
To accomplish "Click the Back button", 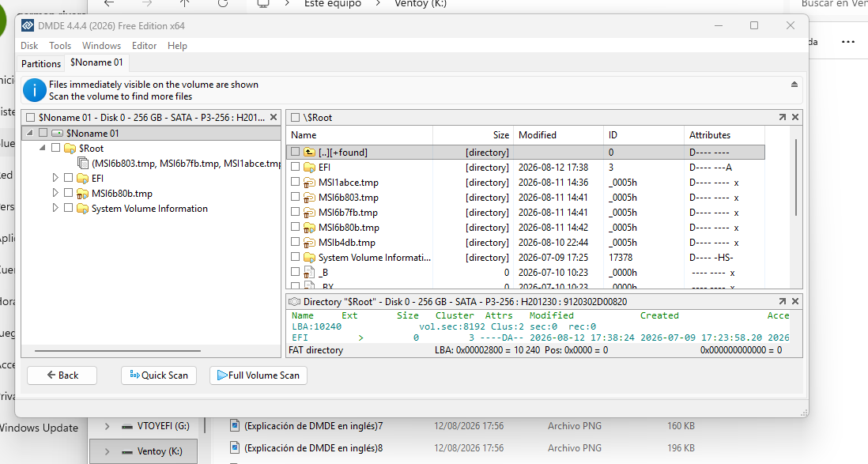I will coord(62,375).
